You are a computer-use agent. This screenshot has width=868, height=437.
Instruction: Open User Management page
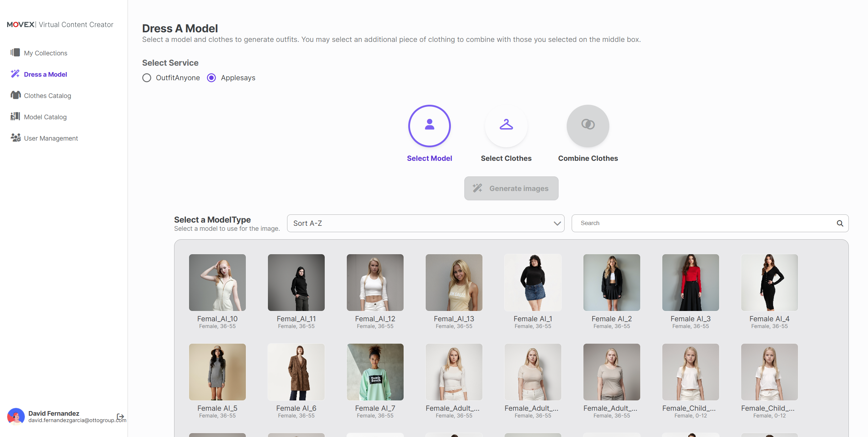[51, 138]
